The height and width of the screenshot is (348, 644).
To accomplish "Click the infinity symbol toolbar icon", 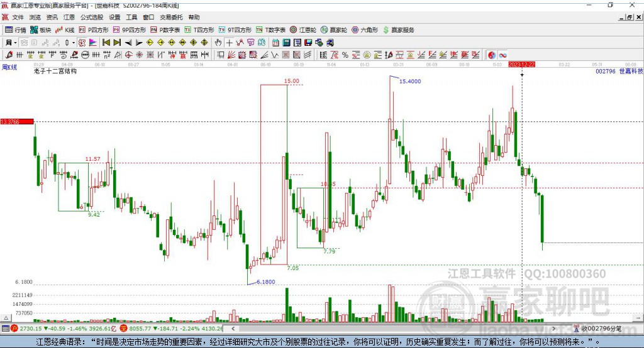I will pyautogui.click(x=502, y=55).
